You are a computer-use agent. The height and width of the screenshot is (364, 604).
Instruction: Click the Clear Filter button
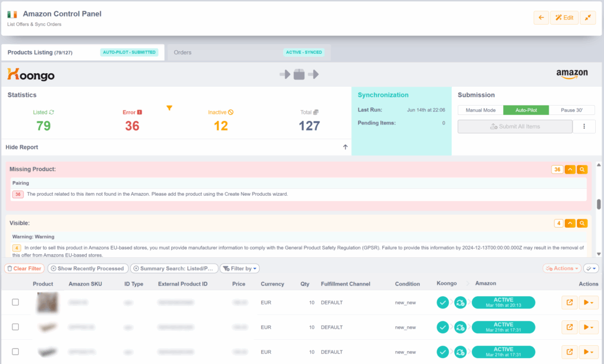point(24,268)
